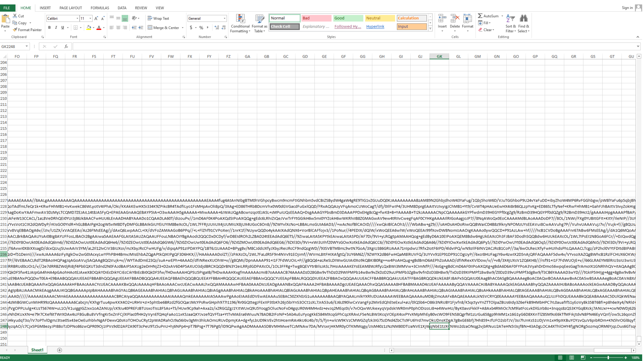
Task: Apply the fill color bucket
Action: [x=89, y=27]
